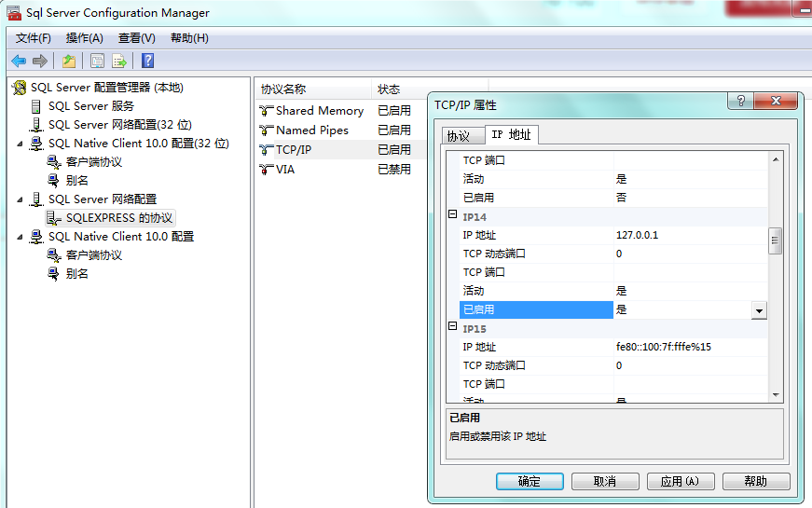Image resolution: width=812 pixels, height=508 pixels.
Task: Click the 状态 column header
Action: pos(430,89)
